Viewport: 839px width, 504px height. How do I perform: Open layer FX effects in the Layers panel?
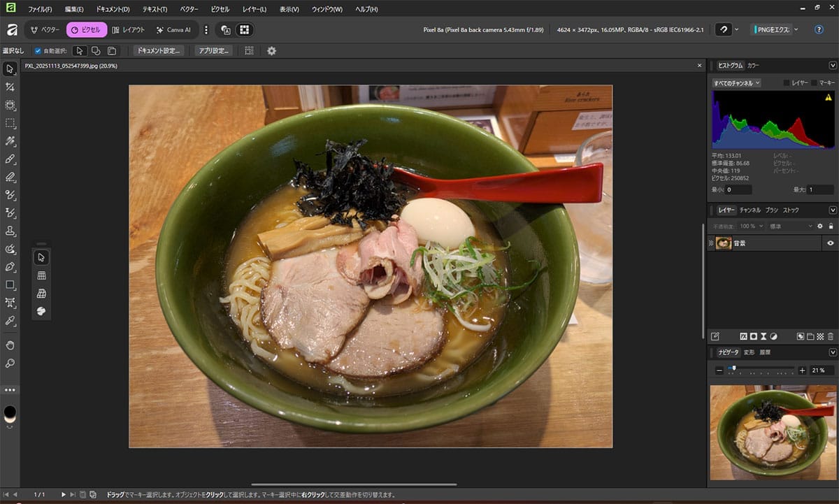744,338
